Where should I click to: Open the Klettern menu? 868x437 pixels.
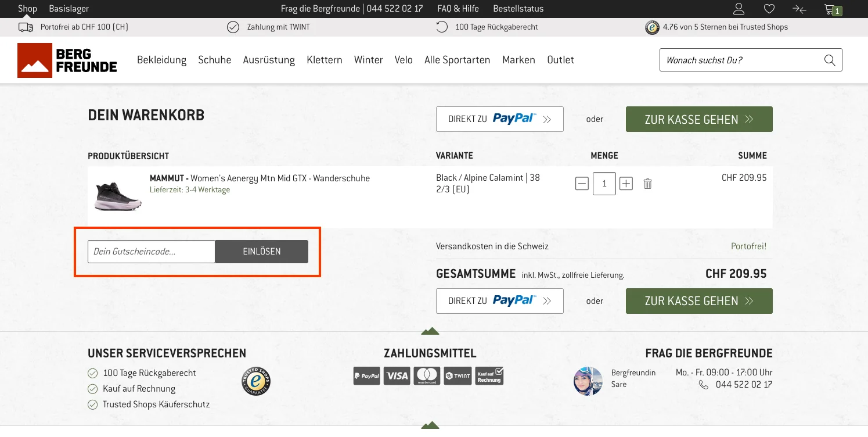pyautogui.click(x=324, y=60)
